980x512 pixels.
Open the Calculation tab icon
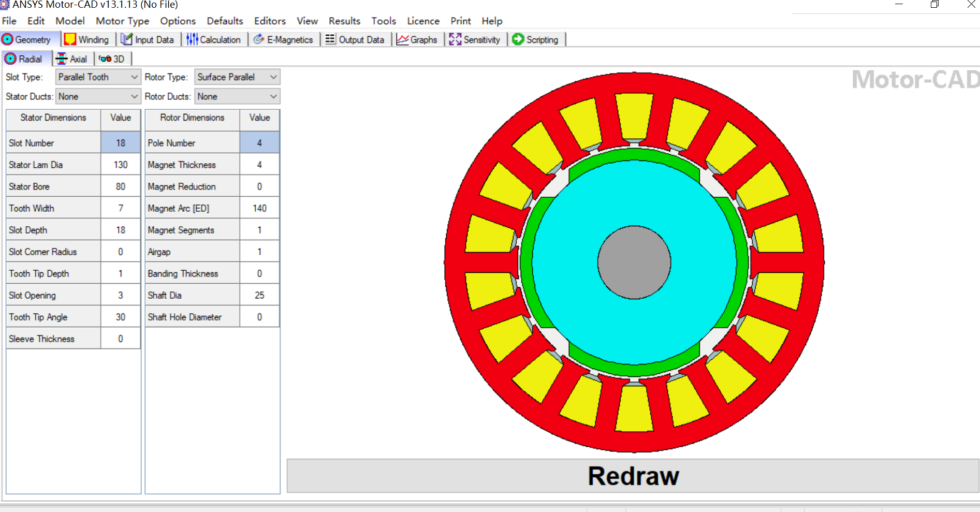(x=192, y=39)
